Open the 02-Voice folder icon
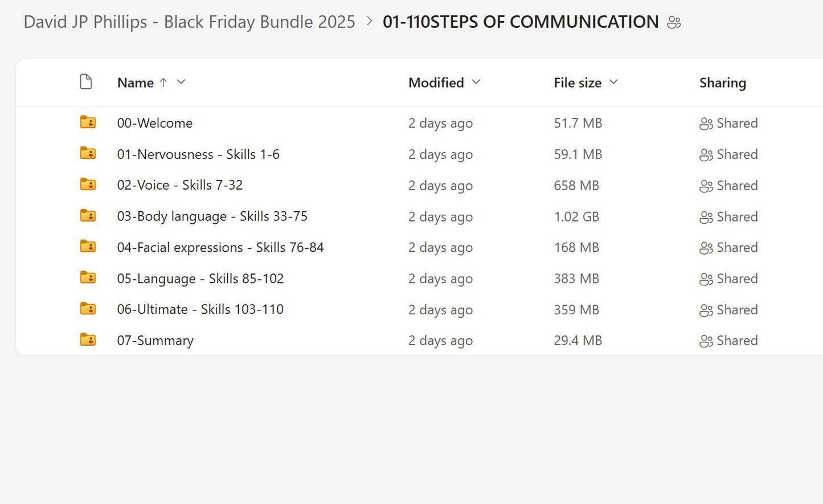This screenshot has width=823, height=504. (88, 185)
